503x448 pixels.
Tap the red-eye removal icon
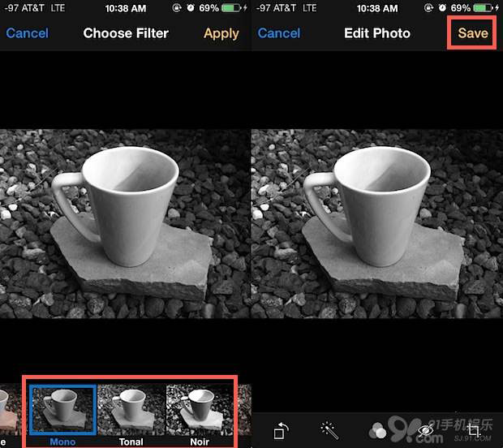(424, 429)
